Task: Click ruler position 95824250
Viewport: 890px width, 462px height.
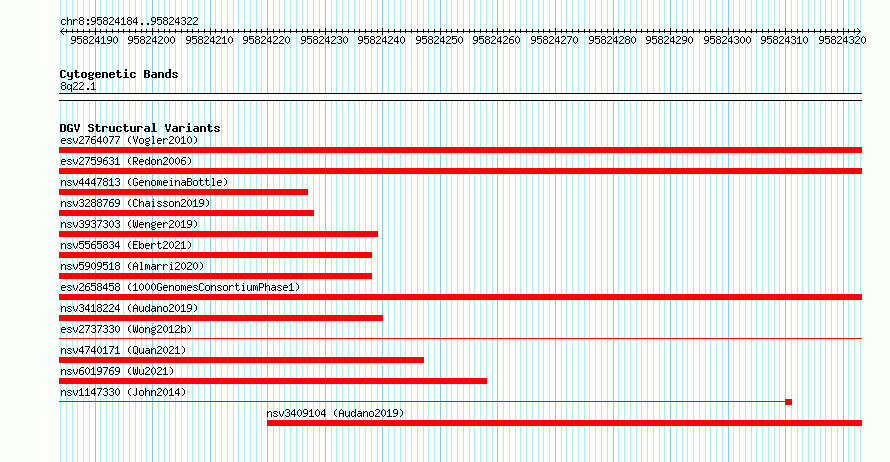Action: click(x=439, y=40)
